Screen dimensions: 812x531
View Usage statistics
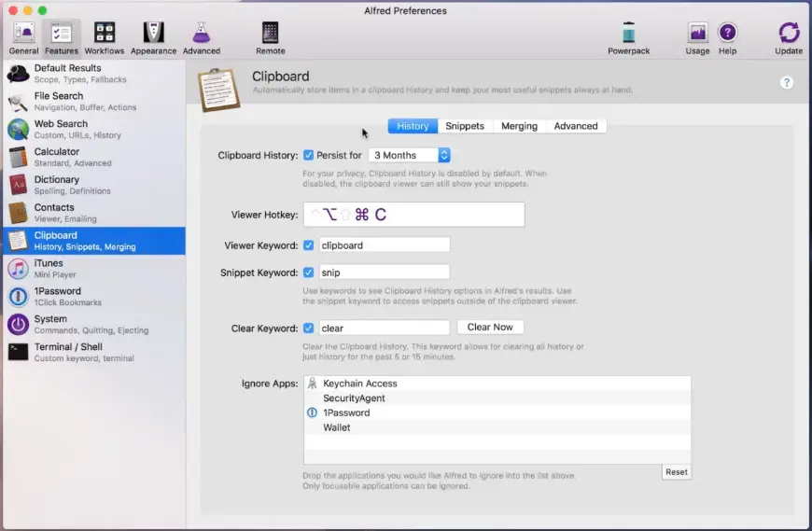(697, 38)
